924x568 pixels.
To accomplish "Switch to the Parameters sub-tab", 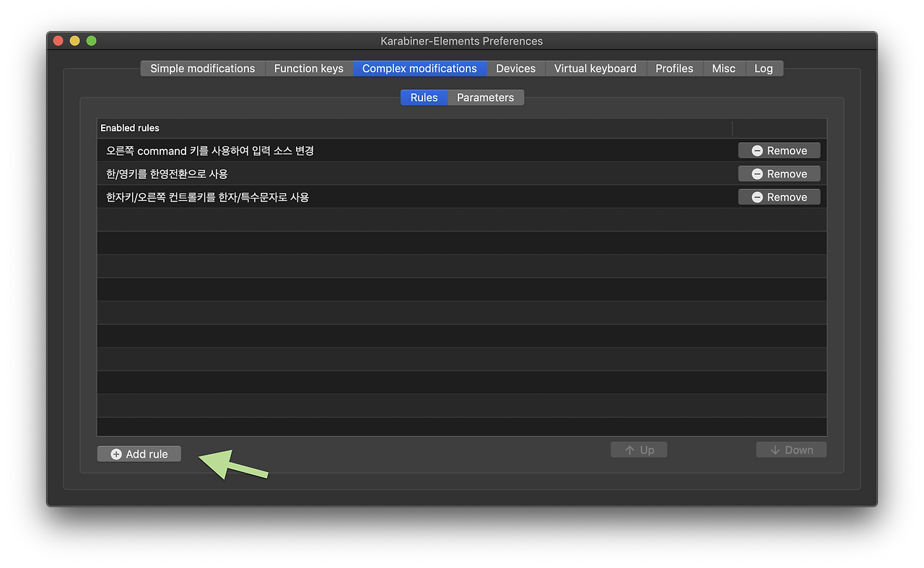I will click(486, 97).
